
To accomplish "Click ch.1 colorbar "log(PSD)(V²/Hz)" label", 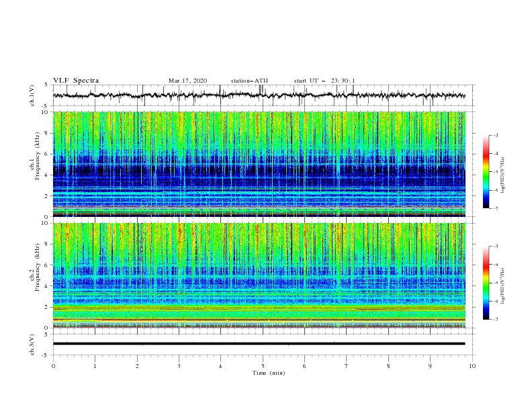I will tap(503, 175).
